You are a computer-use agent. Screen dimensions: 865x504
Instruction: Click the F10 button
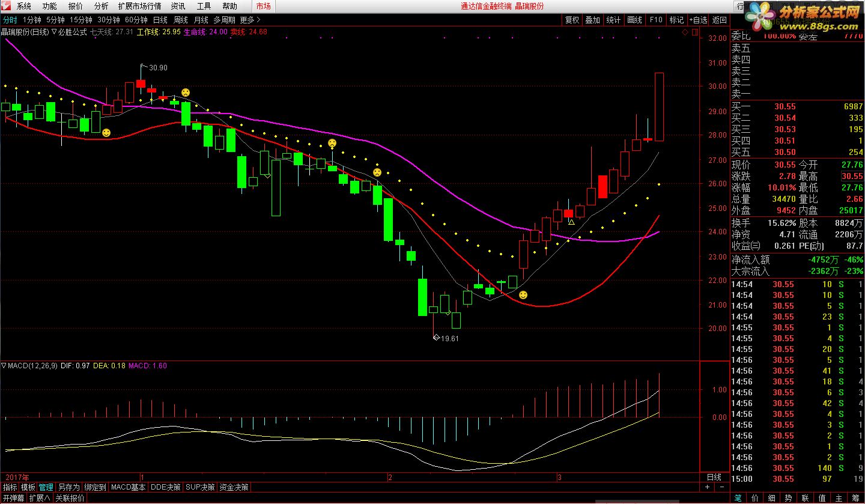[x=656, y=20]
